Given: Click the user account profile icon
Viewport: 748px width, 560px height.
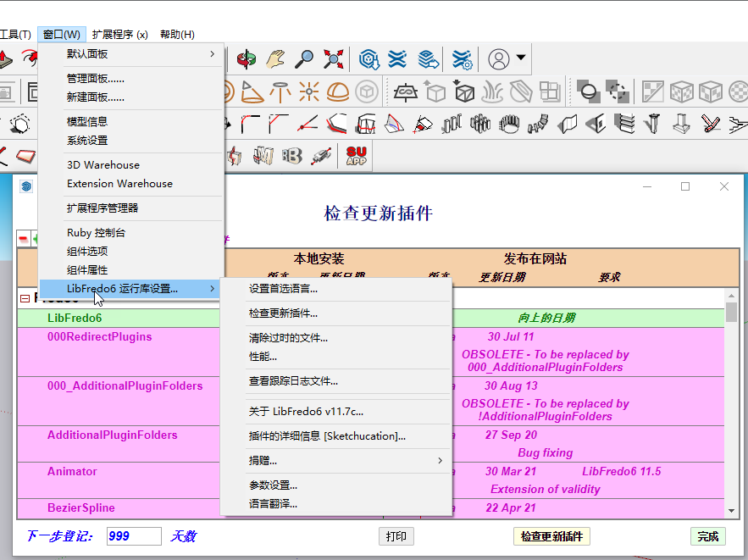Looking at the screenshot, I should click(498, 59).
